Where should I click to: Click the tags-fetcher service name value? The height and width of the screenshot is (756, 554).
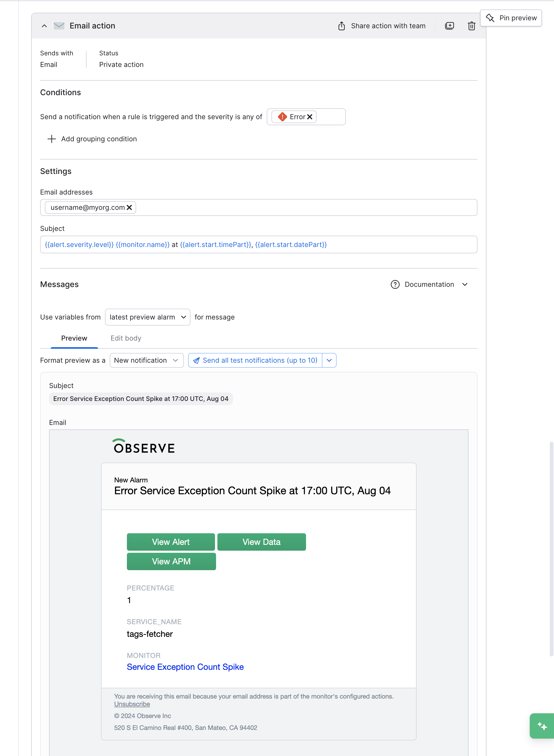(150, 634)
